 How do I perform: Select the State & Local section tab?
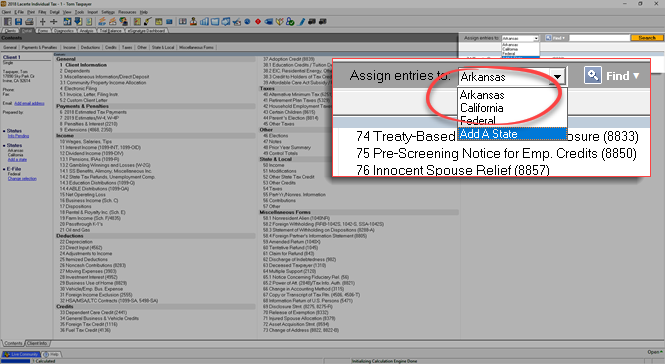(x=163, y=48)
